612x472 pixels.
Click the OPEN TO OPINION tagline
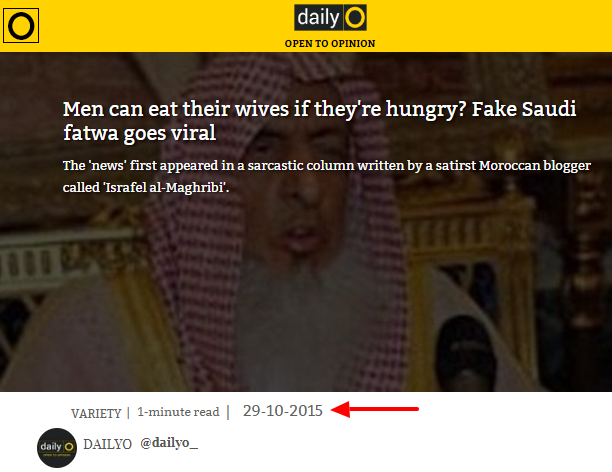tap(330, 43)
